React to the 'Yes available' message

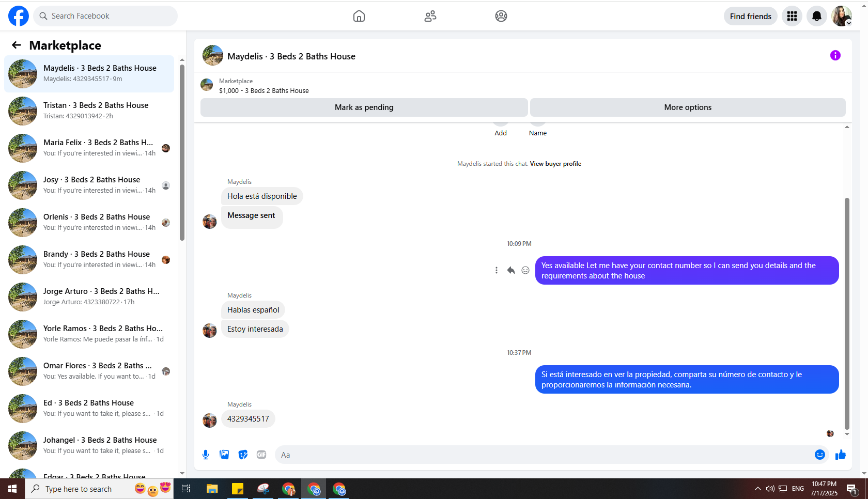(525, 270)
